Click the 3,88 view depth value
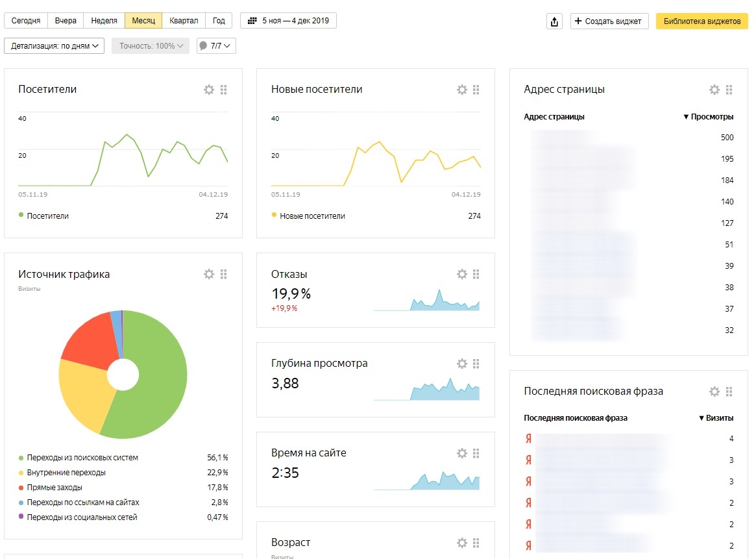 (x=285, y=383)
